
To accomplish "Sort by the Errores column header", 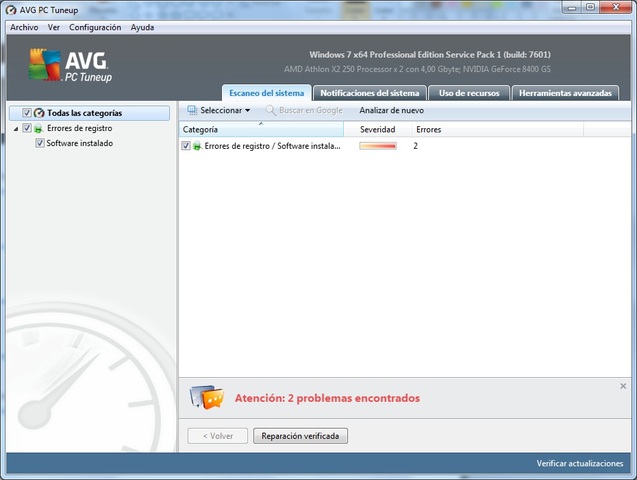I will coord(498,130).
